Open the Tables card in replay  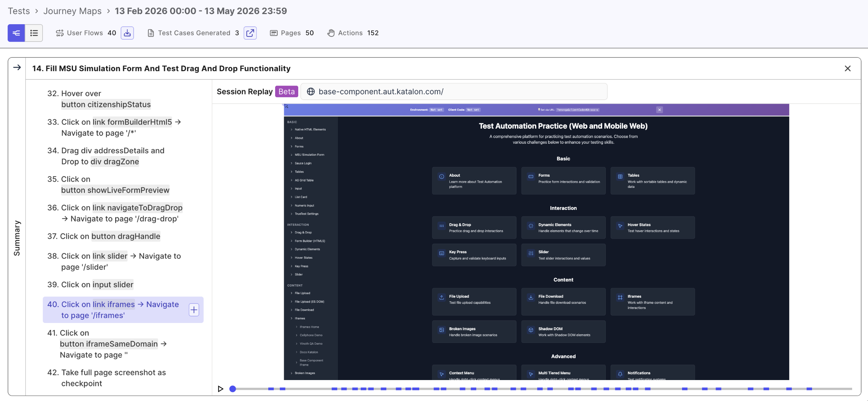pos(652,181)
